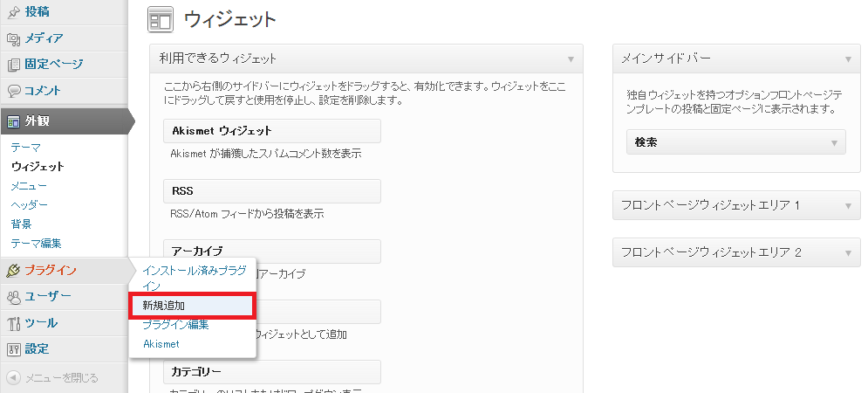Click the media icon beside メディア
Viewport: 868px width, 393px height.
pos(13,38)
